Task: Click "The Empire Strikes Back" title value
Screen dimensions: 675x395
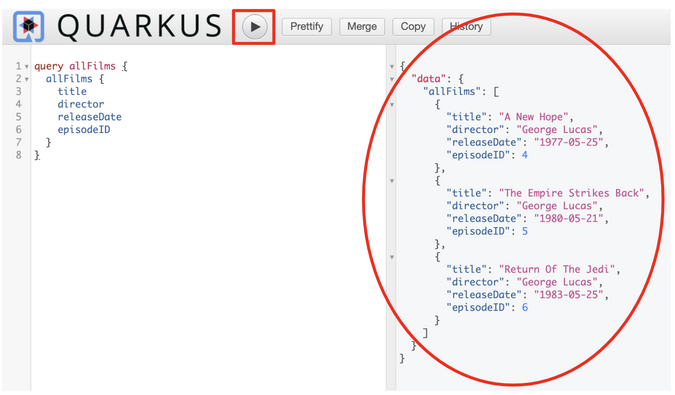Action: [572, 193]
